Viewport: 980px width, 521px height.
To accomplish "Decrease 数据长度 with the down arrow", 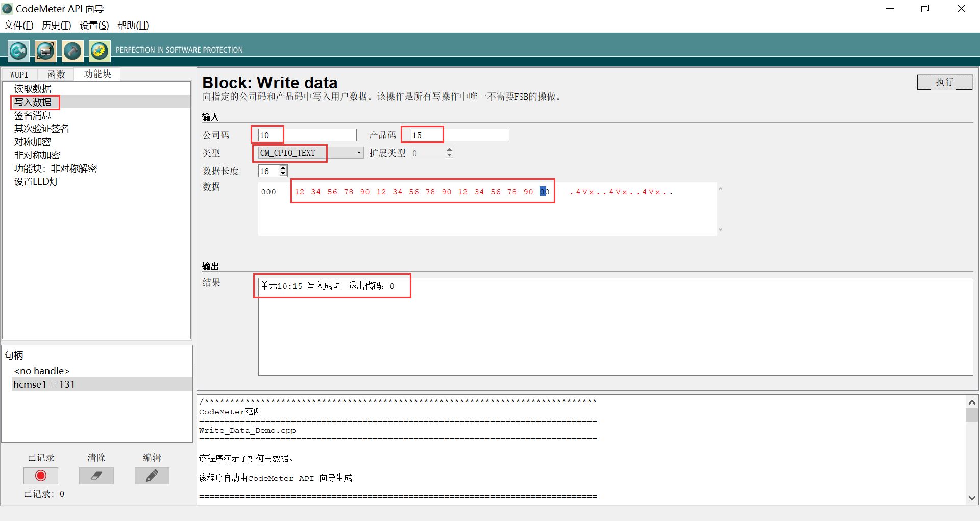I will point(283,174).
